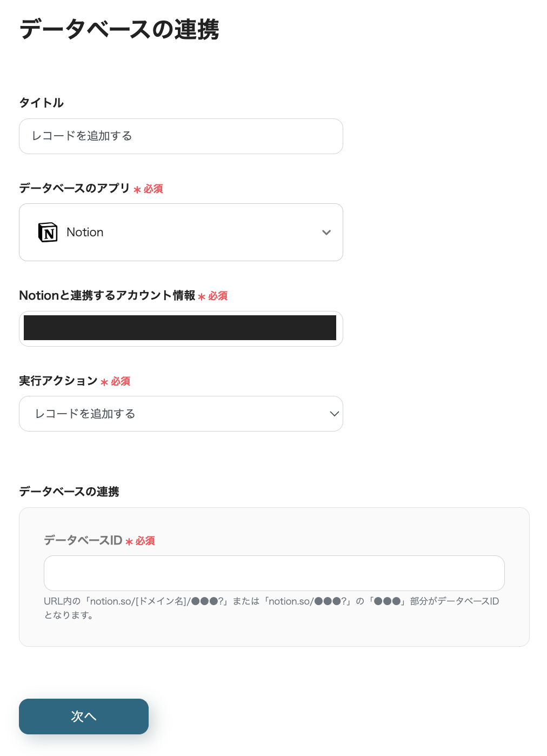Click the URL help text below データベースID
Screen dimensions: 547x756
(x=271, y=608)
